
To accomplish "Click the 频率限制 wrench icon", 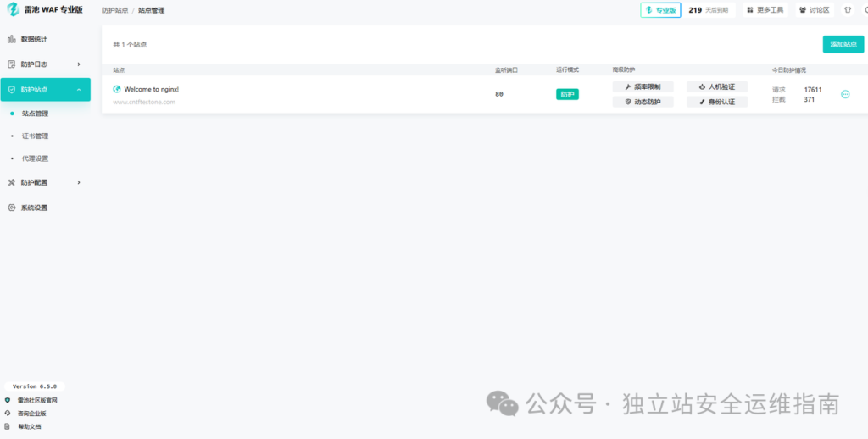I will tap(628, 87).
